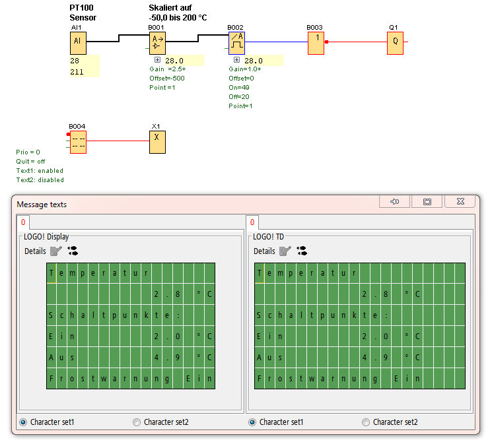Select the AI1 analog input block

[78, 42]
